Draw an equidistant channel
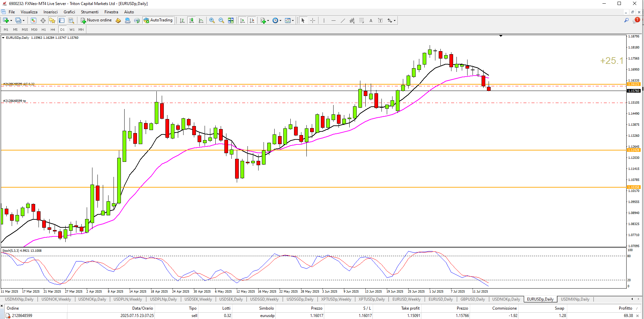Viewport: 644px width, 319px height. (352, 20)
